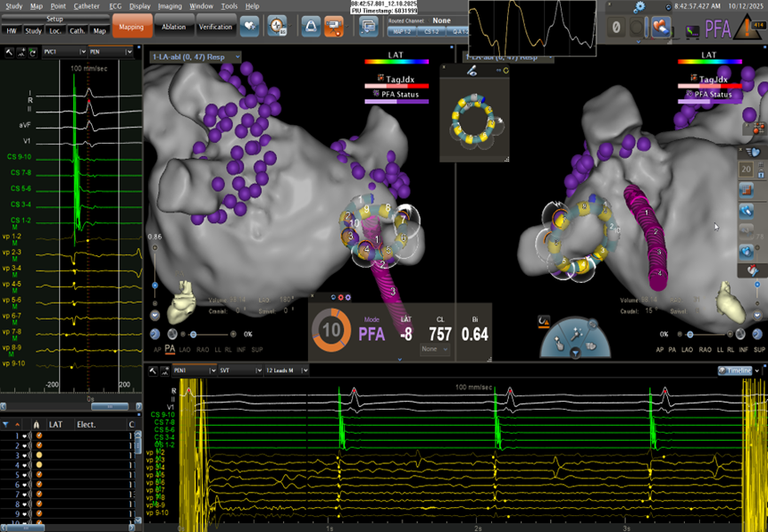Click the Study setup button
The height and width of the screenshot is (532, 768).
pyautogui.click(x=34, y=30)
